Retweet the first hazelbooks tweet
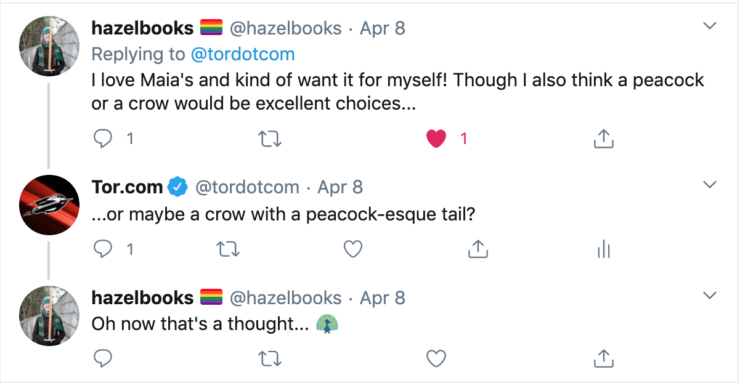 (x=270, y=139)
